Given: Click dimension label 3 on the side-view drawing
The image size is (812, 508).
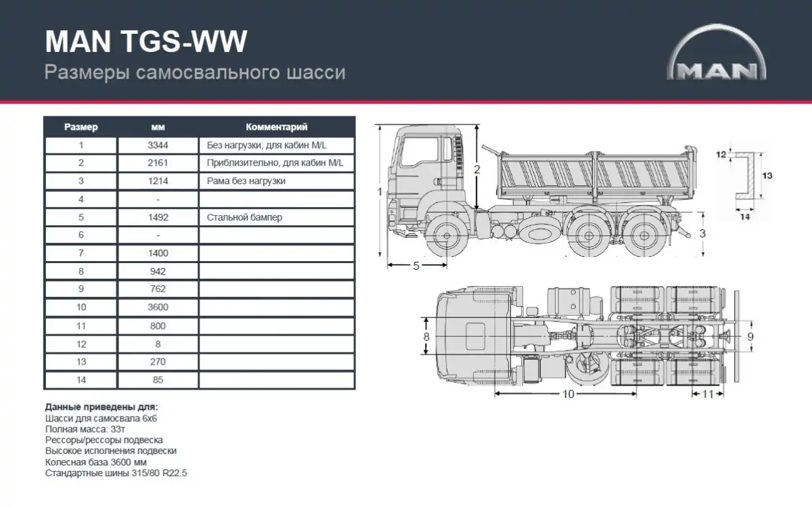Looking at the screenshot, I should (x=703, y=233).
